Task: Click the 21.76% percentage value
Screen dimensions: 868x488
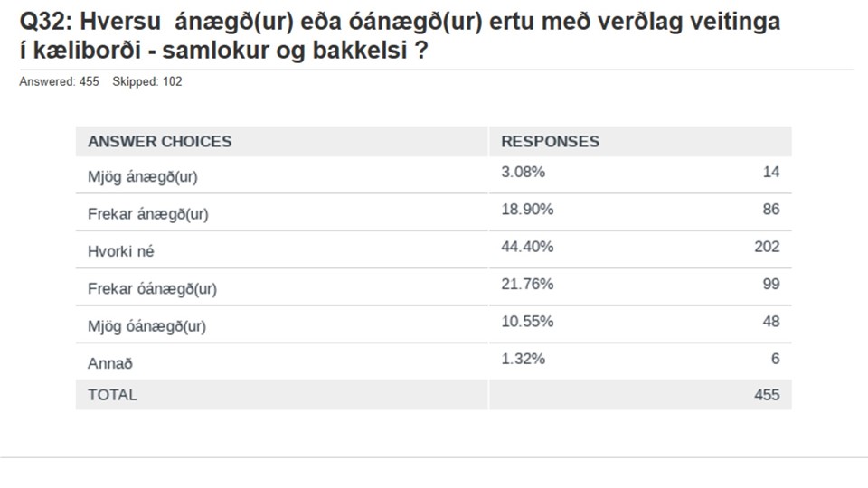Action: (527, 284)
